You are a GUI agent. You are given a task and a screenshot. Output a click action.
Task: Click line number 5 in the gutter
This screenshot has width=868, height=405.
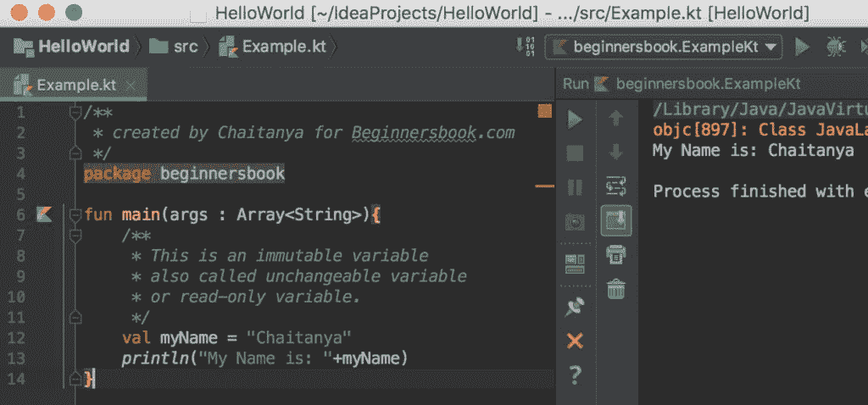pos(20,195)
